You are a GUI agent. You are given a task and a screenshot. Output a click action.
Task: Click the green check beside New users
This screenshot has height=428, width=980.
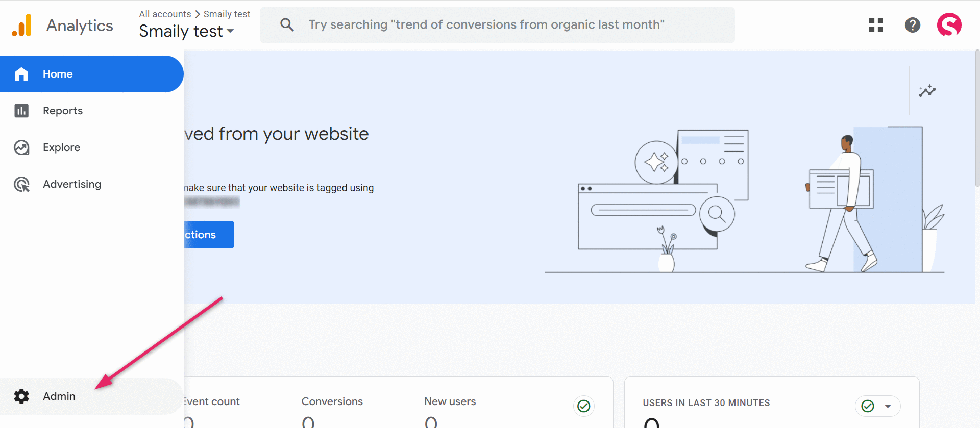coord(583,406)
